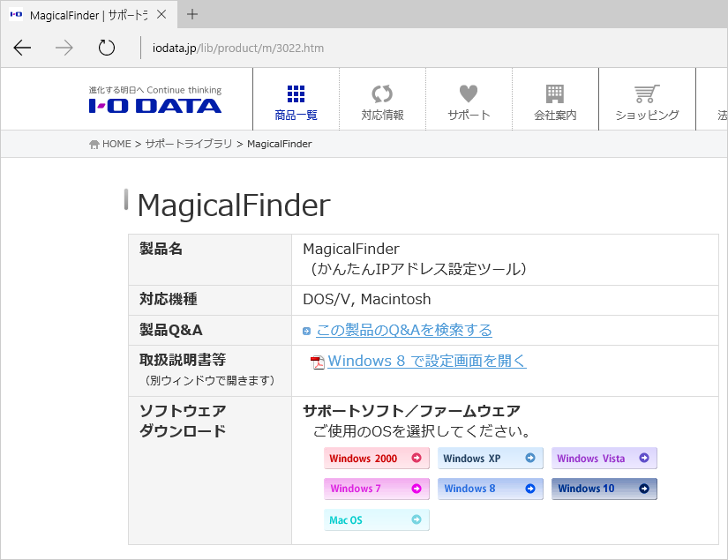Follow the HOME breadcrumb link

(116, 145)
